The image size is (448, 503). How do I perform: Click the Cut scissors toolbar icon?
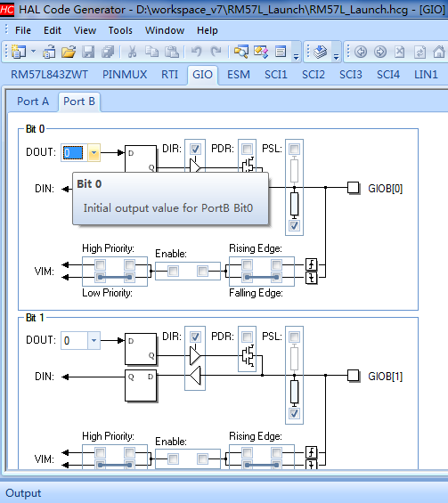(x=132, y=52)
